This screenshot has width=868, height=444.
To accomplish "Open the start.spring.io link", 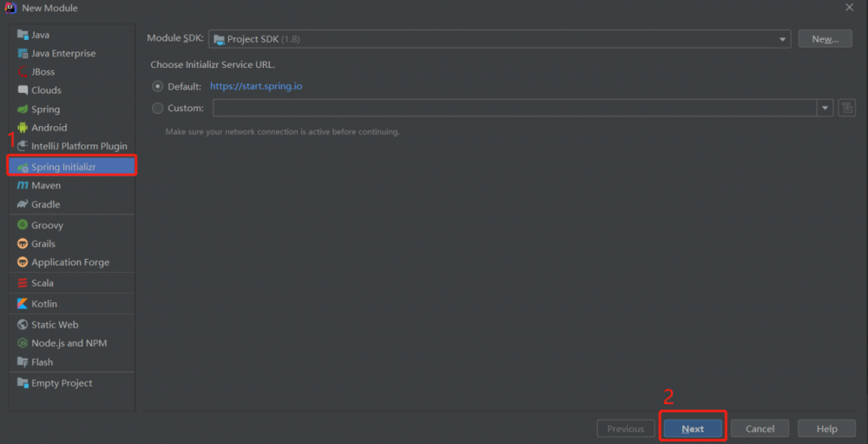I will click(x=256, y=87).
